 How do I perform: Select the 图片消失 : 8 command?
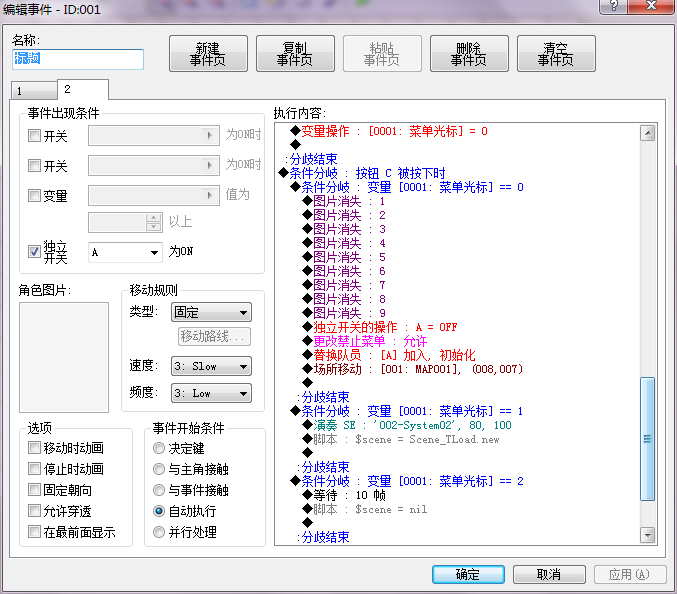(344, 299)
